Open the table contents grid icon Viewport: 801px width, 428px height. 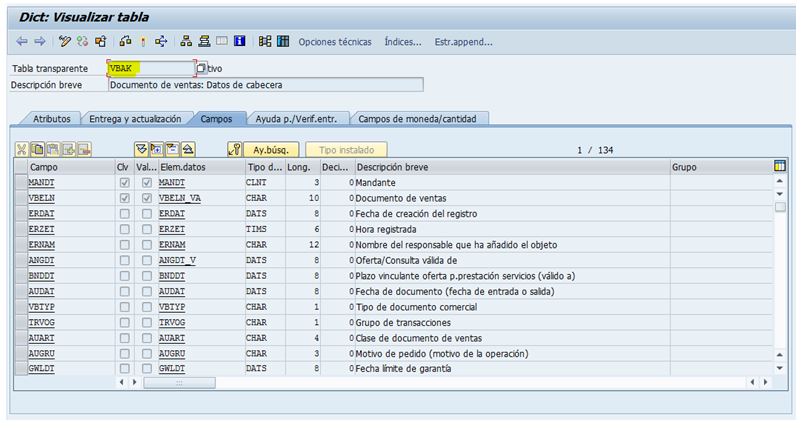(x=283, y=42)
